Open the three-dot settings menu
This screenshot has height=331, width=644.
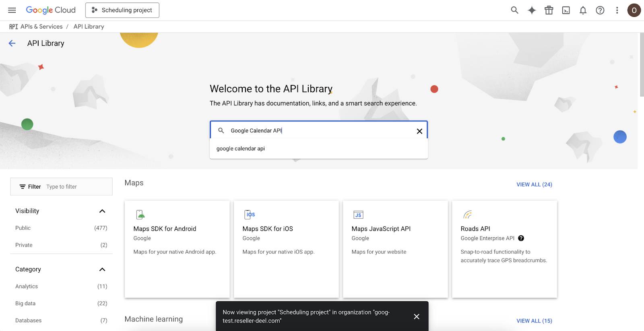pos(617,10)
